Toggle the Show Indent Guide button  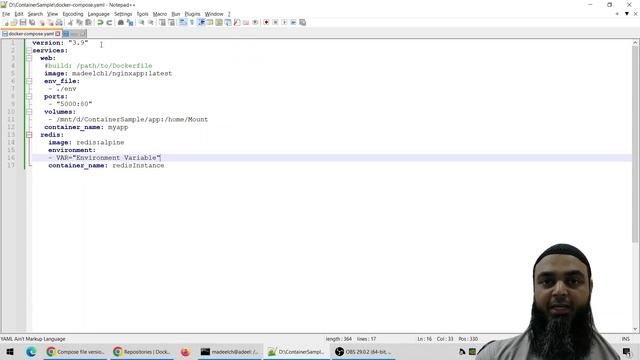201,22
